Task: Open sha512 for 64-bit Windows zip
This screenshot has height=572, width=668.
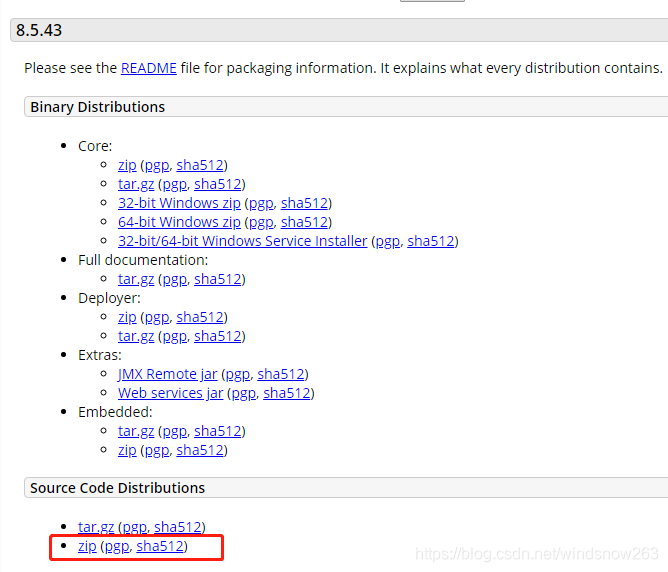Action: (304, 222)
